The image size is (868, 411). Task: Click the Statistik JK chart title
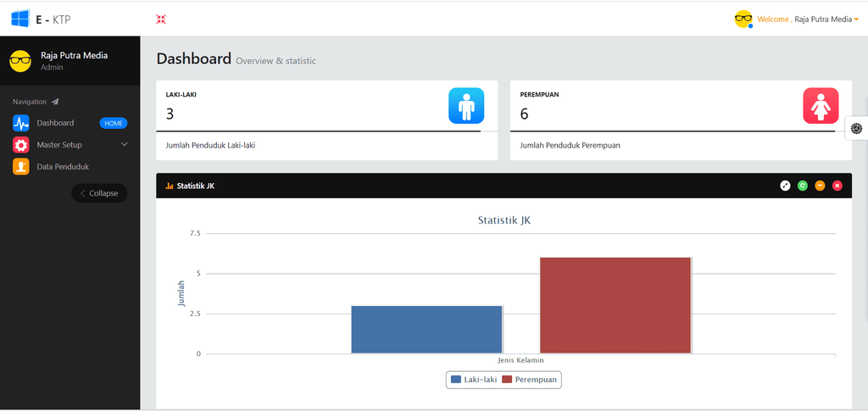pos(504,220)
